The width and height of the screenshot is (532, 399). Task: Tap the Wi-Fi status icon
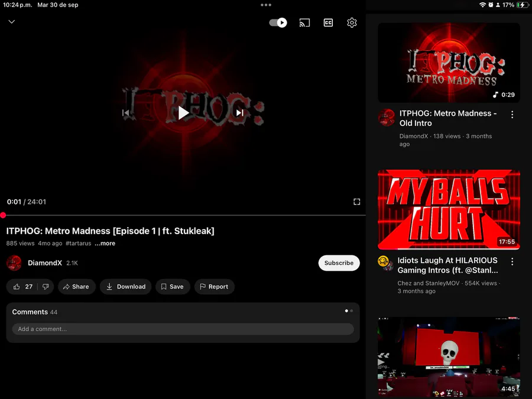coord(482,5)
